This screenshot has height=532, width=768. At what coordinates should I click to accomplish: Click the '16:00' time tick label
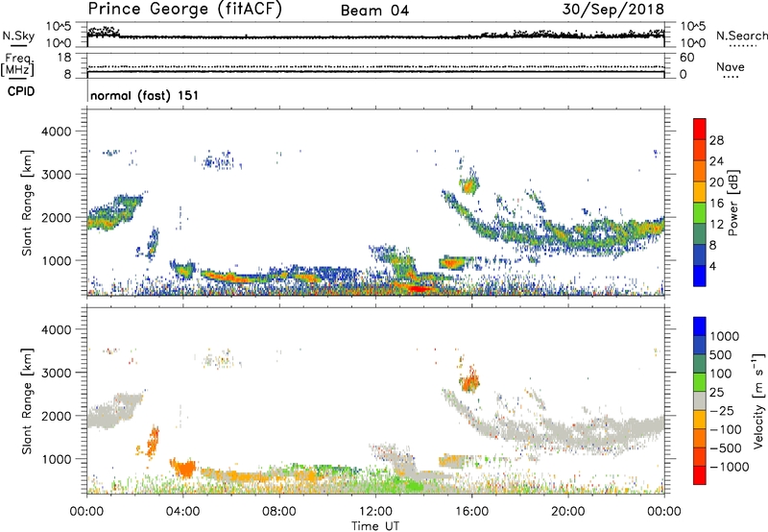coord(471,512)
